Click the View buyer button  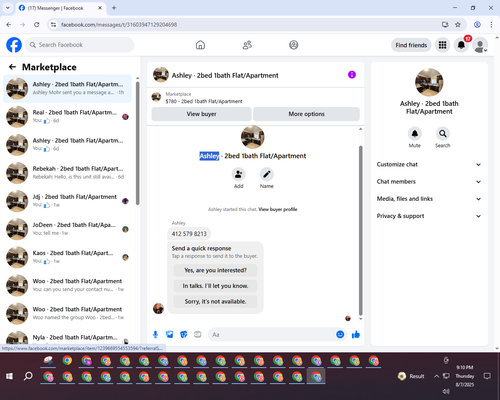tap(201, 114)
